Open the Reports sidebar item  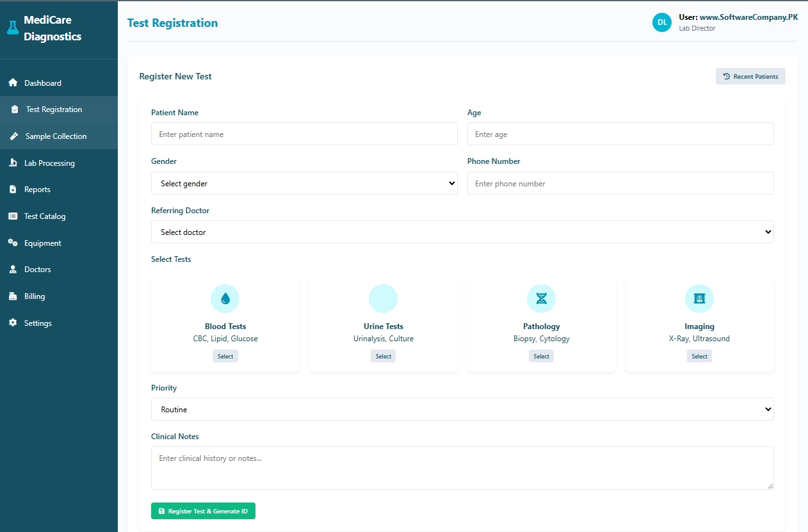click(x=37, y=189)
